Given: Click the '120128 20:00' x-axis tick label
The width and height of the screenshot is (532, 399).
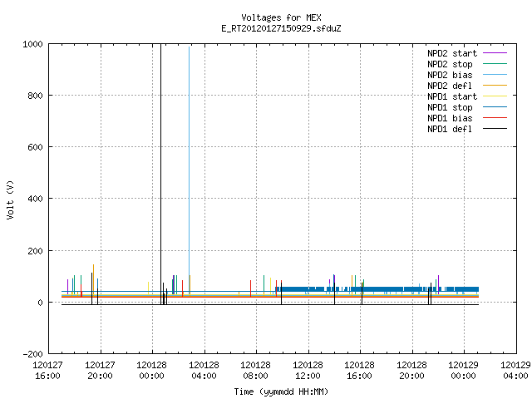Looking at the screenshot, I should pos(411,371).
